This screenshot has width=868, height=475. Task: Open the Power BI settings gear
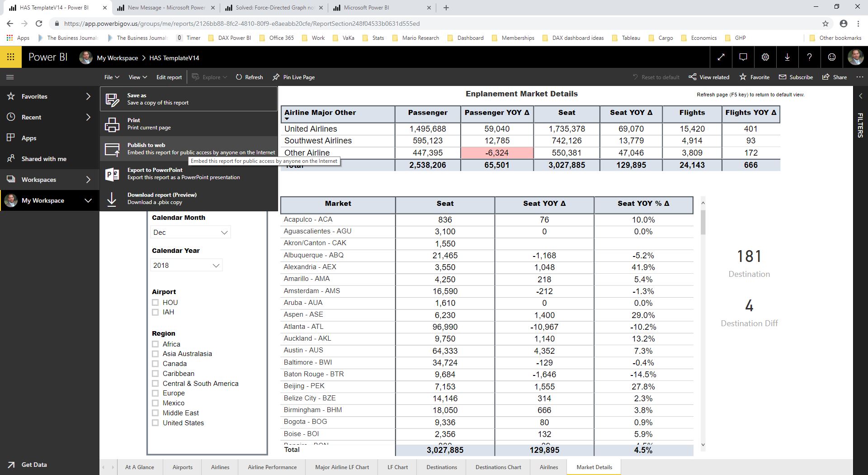coord(765,57)
